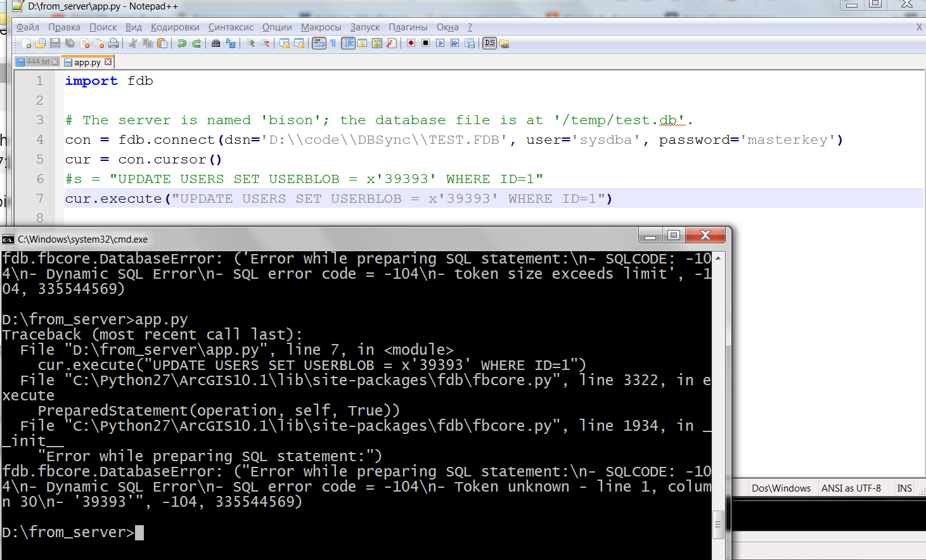Viewport: 926px width, 560px height.
Task: Toggle the DSpellCheck DS toolbar button
Action: coord(490,43)
